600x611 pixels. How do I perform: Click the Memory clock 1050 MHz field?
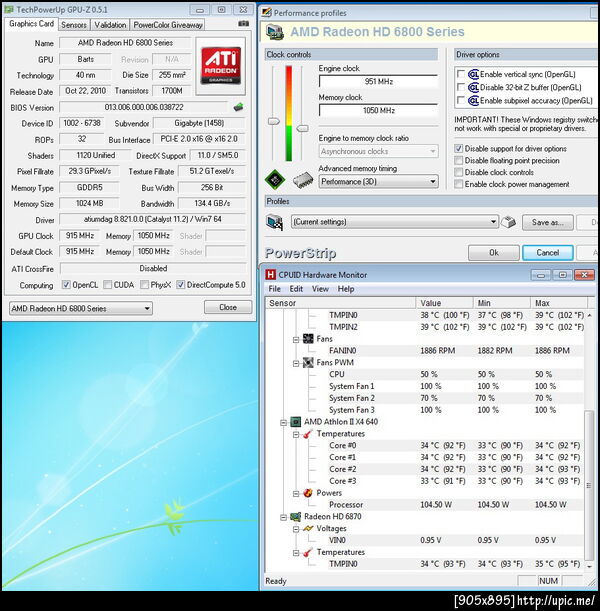(378, 110)
